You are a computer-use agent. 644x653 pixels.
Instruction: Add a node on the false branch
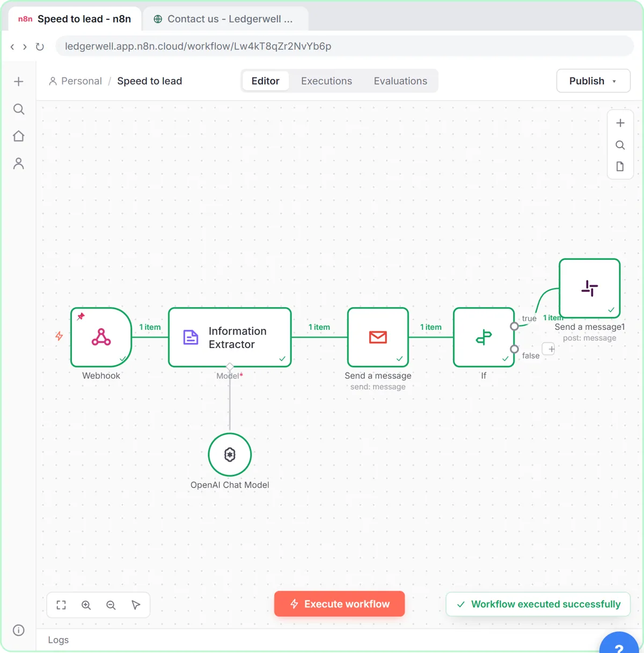coord(548,349)
